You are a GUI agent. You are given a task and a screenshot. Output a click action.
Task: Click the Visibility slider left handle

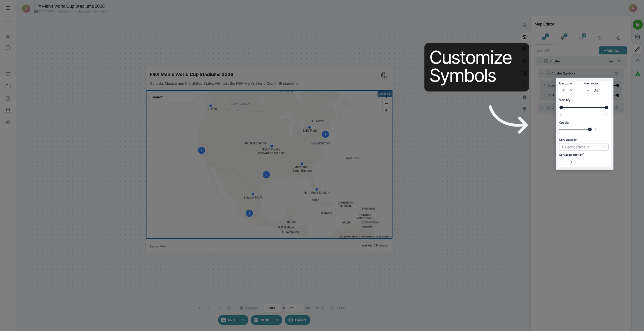tap(561, 107)
